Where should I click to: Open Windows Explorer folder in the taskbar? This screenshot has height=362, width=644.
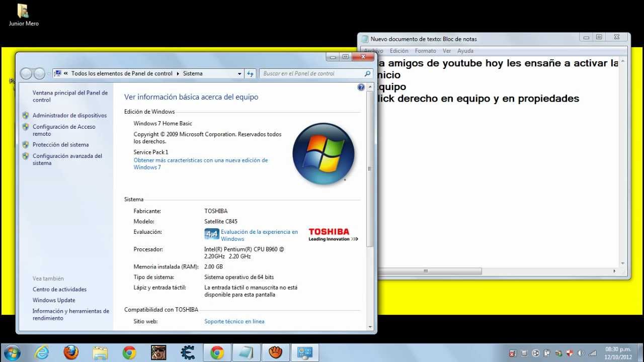point(100,353)
